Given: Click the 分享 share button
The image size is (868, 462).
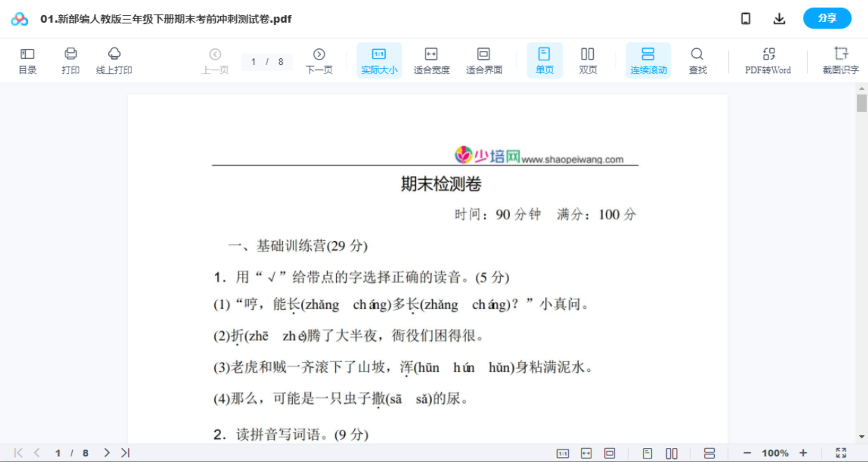Looking at the screenshot, I should 827,18.
